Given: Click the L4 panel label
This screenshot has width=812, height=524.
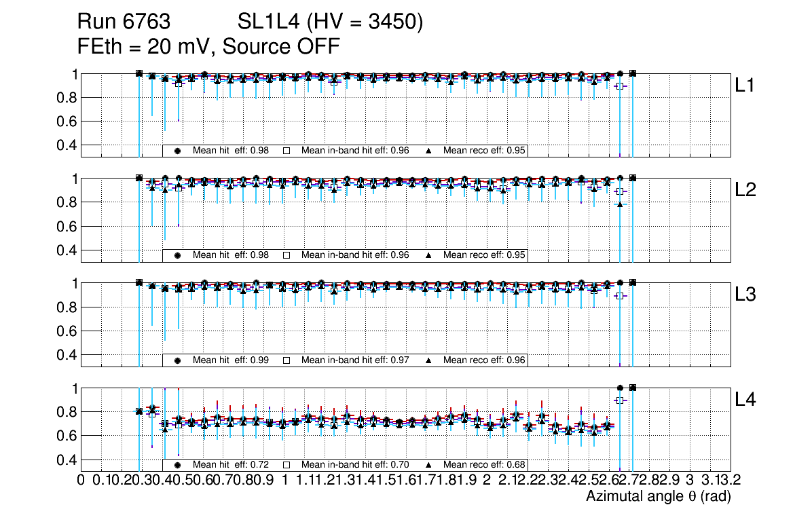Looking at the screenshot, I should tap(746, 400).
